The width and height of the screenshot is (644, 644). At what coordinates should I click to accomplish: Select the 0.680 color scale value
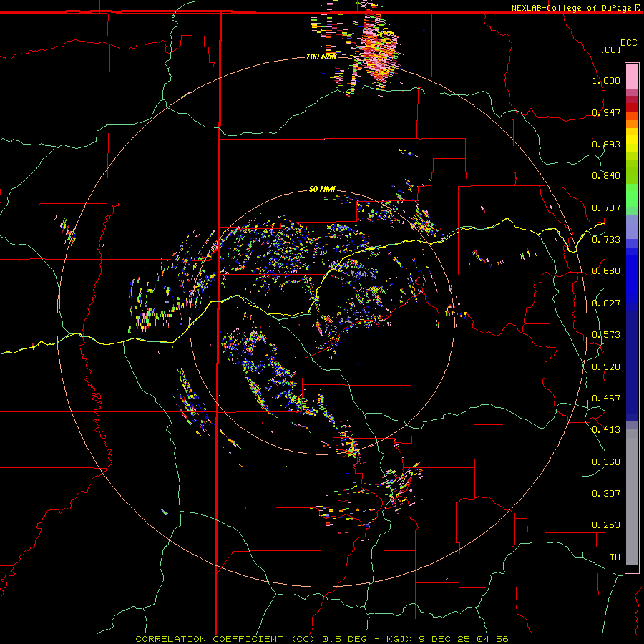click(606, 271)
